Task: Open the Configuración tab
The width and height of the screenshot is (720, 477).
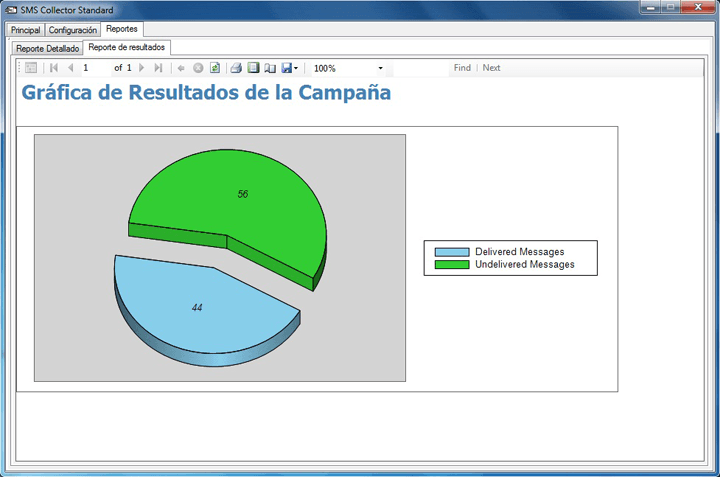Action: [73, 30]
